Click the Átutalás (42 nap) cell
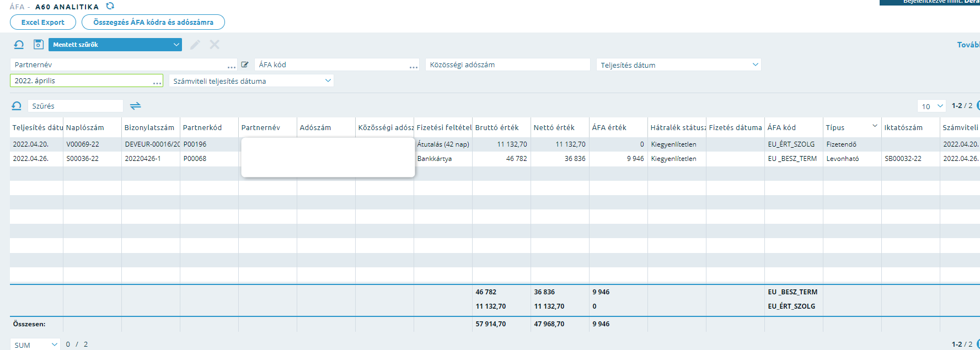 click(443, 144)
